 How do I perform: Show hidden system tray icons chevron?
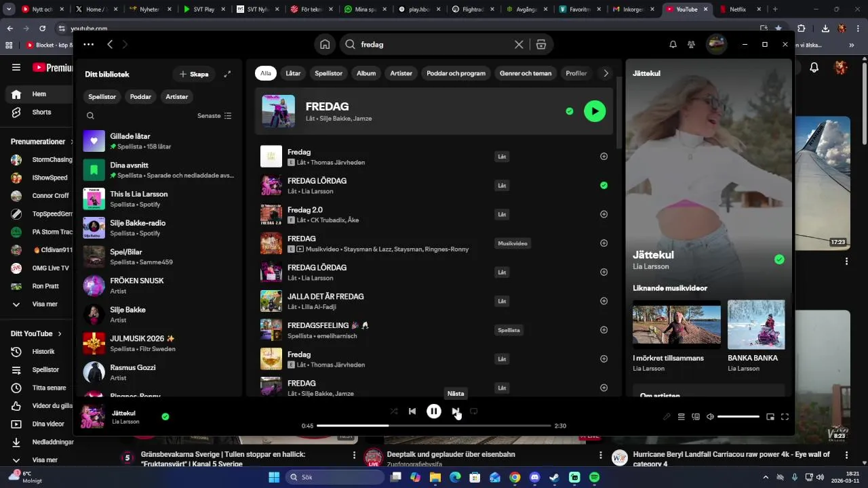766,477
